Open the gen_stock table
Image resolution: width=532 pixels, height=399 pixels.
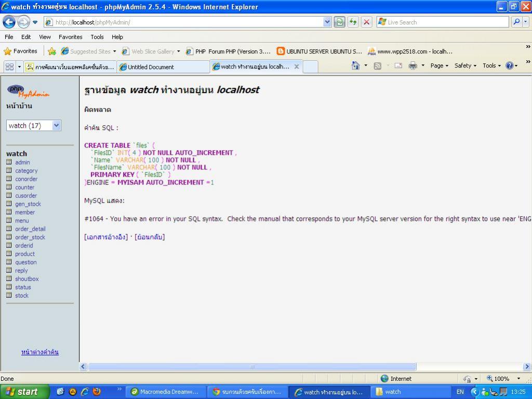pyautogui.click(x=28, y=204)
